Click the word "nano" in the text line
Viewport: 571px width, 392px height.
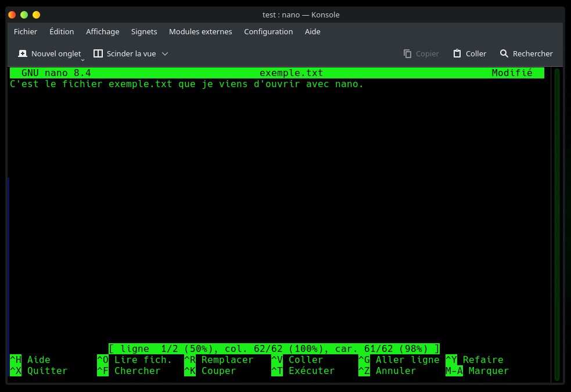[349, 84]
